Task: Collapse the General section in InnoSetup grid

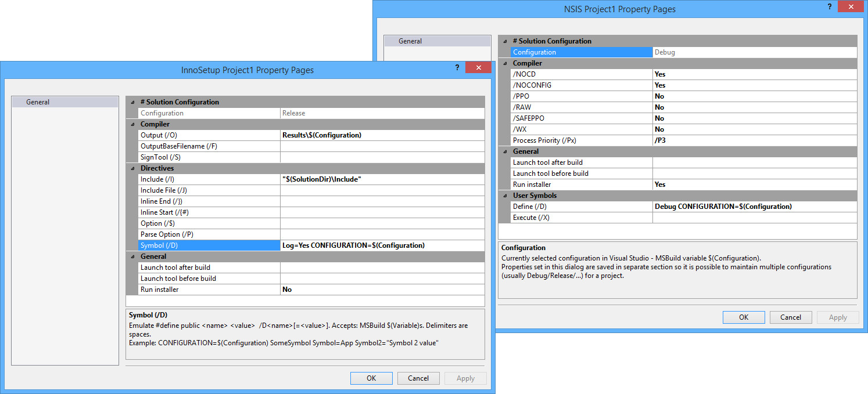Action: point(132,256)
